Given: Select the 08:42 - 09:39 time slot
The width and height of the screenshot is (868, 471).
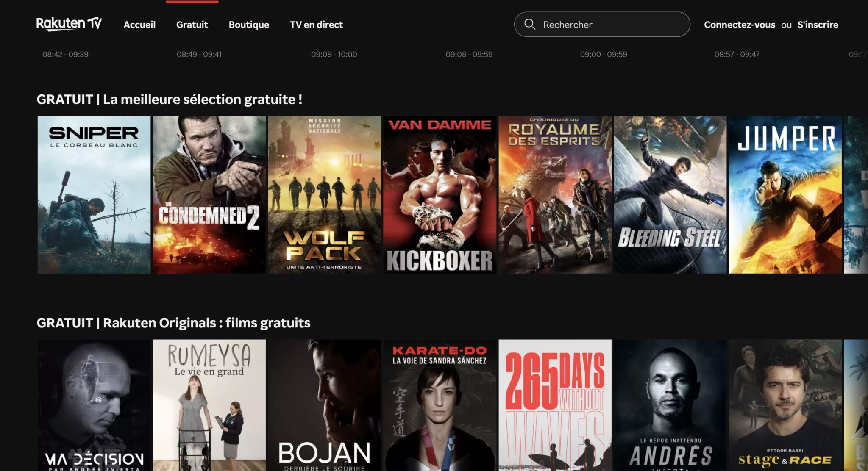Looking at the screenshot, I should coord(65,54).
